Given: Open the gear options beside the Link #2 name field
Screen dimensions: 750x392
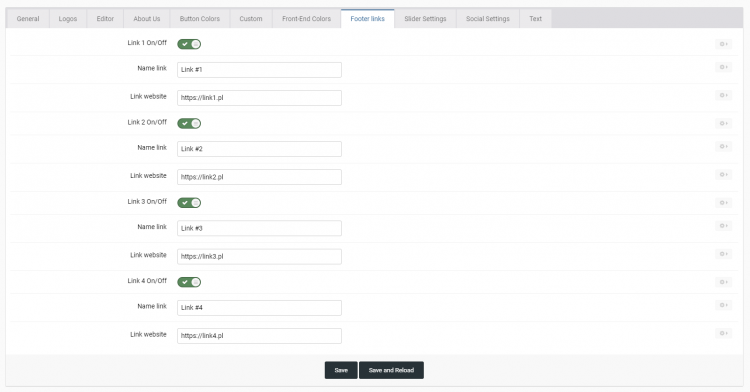Looking at the screenshot, I should (723, 146).
